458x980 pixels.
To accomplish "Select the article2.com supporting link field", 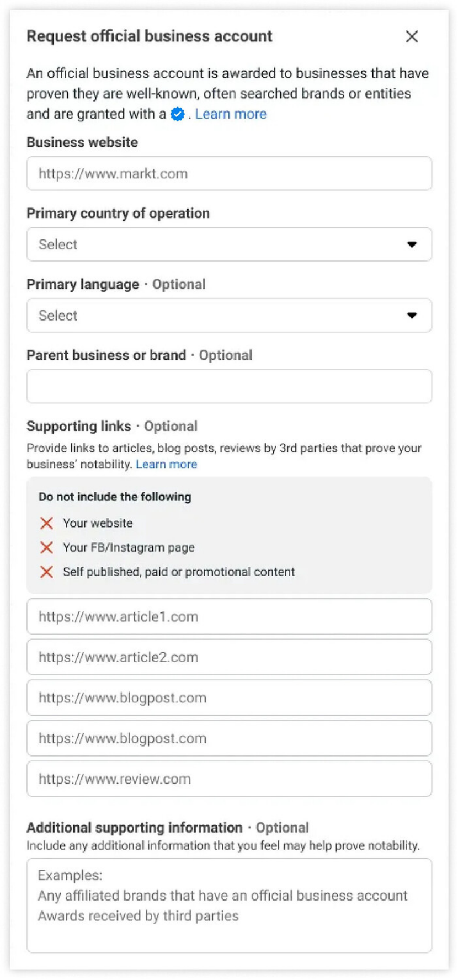I will (x=229, y=657).
